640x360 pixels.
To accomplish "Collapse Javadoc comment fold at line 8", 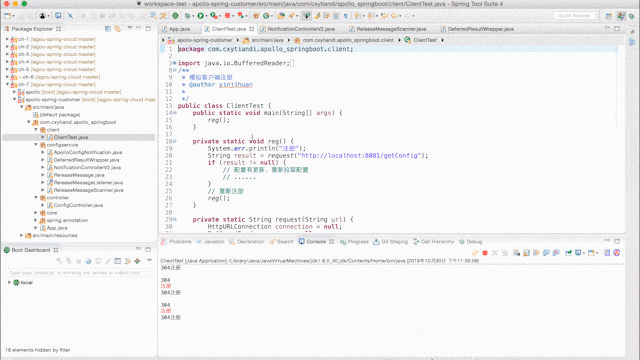I will 175,70.
